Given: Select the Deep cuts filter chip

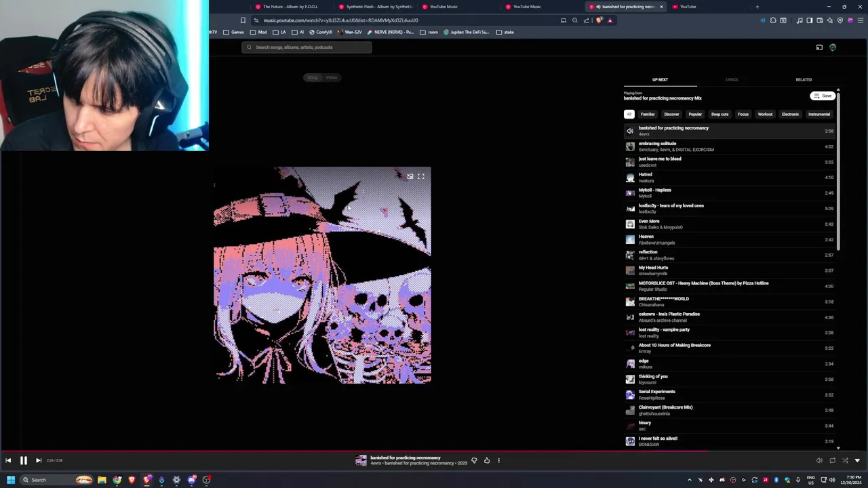Looking at the screenshot, I should (x=720, y=114).
